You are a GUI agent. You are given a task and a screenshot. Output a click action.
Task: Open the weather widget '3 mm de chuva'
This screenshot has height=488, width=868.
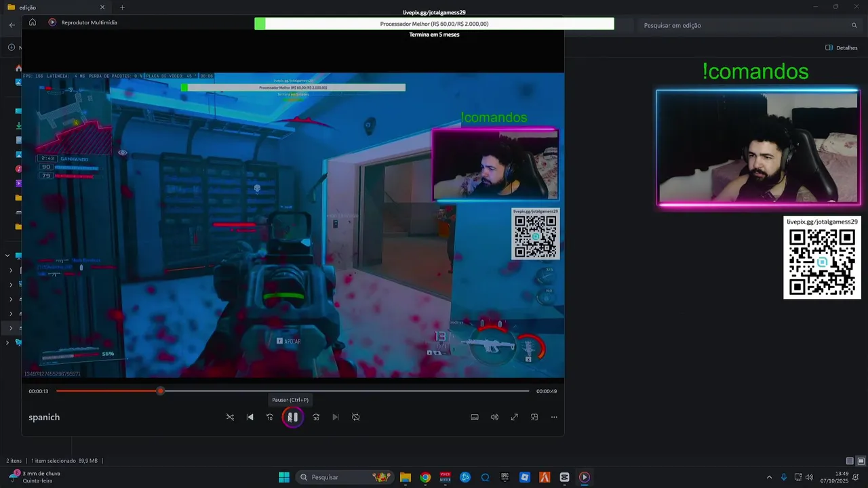coord(34,477)
